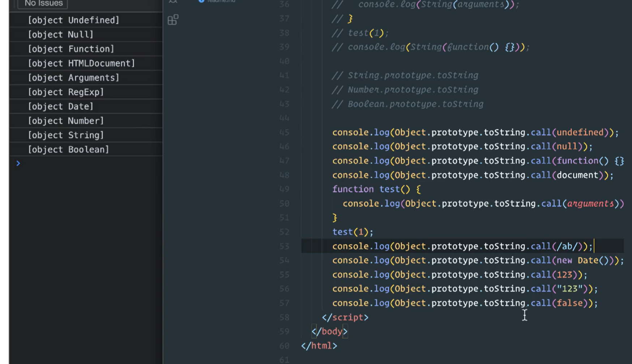This screenshot has height=364, width=632.
Task: Click the 'function test() {' line
Action: (376, 189)
